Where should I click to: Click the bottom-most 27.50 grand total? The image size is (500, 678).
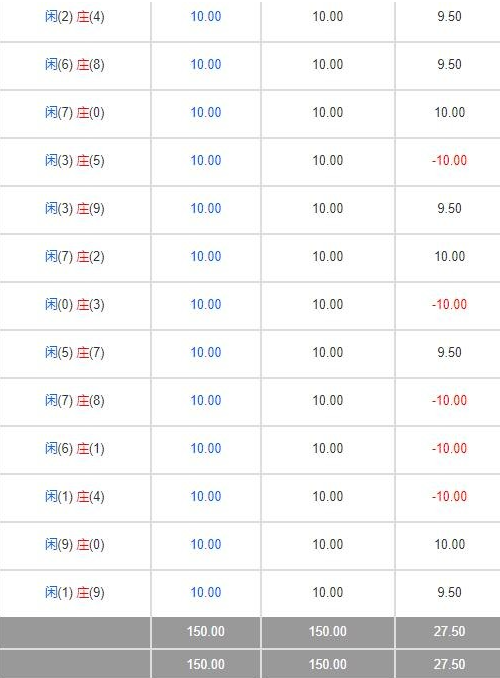449,664
